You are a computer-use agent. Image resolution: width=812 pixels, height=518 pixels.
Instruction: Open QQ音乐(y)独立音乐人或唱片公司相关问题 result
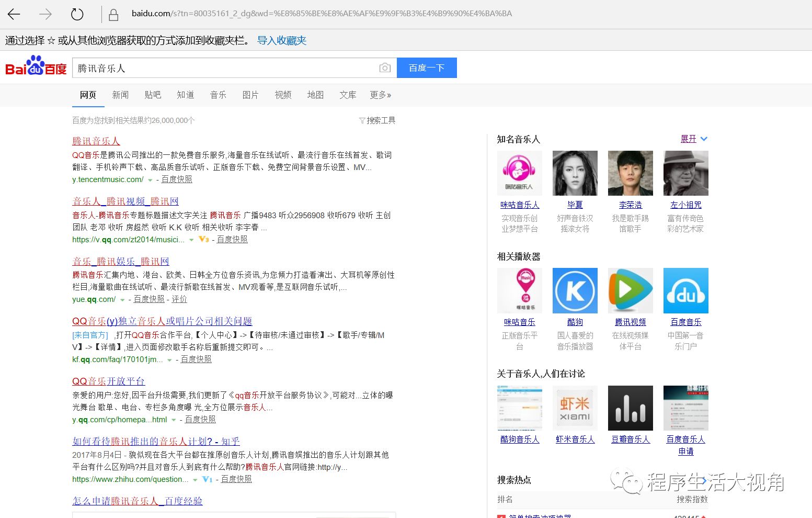(x=162, y=321)
